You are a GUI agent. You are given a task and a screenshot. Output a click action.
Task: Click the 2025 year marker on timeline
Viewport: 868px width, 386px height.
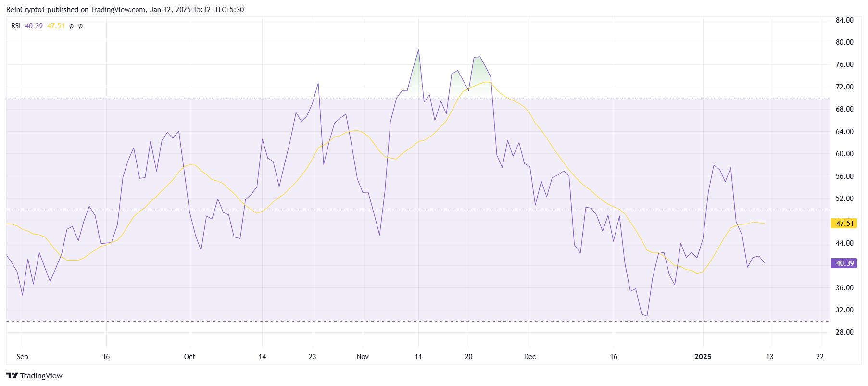703,356
